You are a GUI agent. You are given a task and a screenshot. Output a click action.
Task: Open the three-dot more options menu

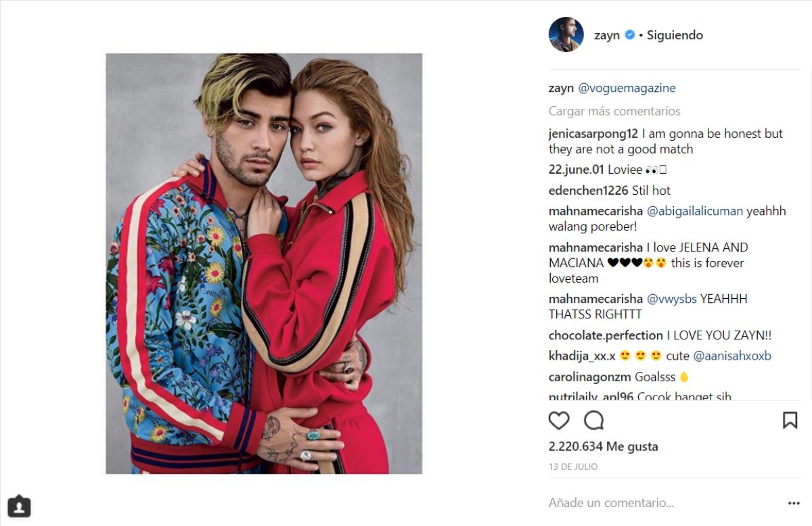[x=794, y=503]
